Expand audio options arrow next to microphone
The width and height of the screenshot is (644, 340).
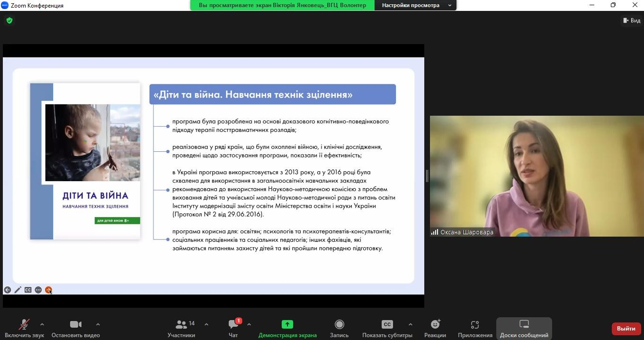coord(42,324)
